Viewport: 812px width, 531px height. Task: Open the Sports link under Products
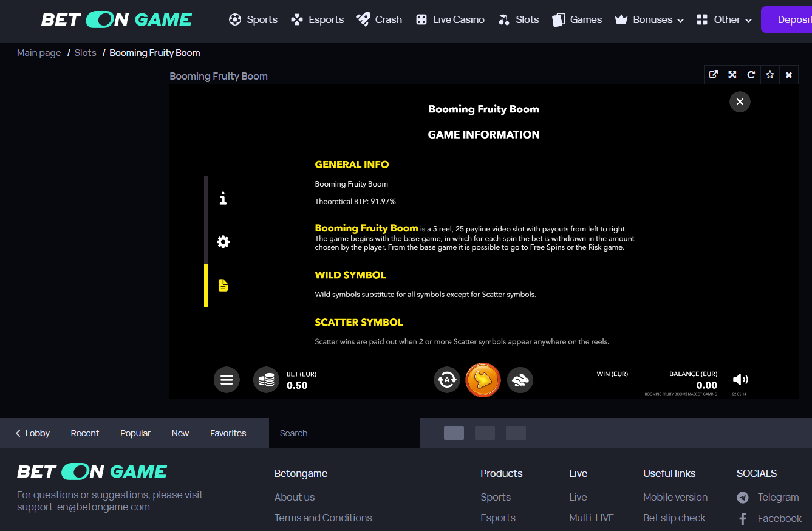click(x=496, y=497)
